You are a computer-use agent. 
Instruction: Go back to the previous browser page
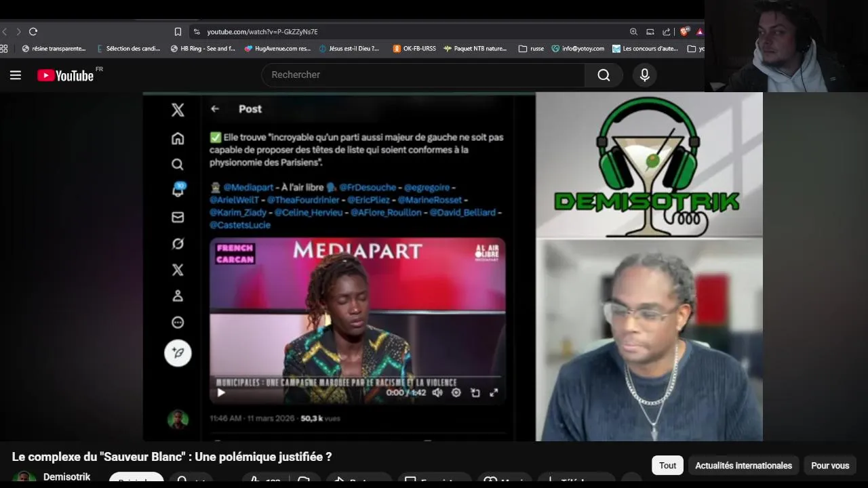[x=5, y=32]
